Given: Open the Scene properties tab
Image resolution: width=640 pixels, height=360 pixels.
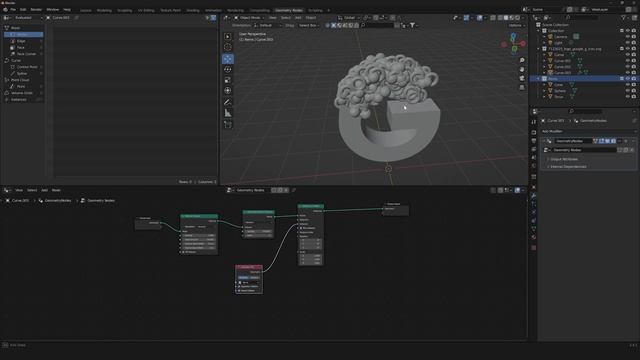Looking at the screenshot, I should click(534, 158).
